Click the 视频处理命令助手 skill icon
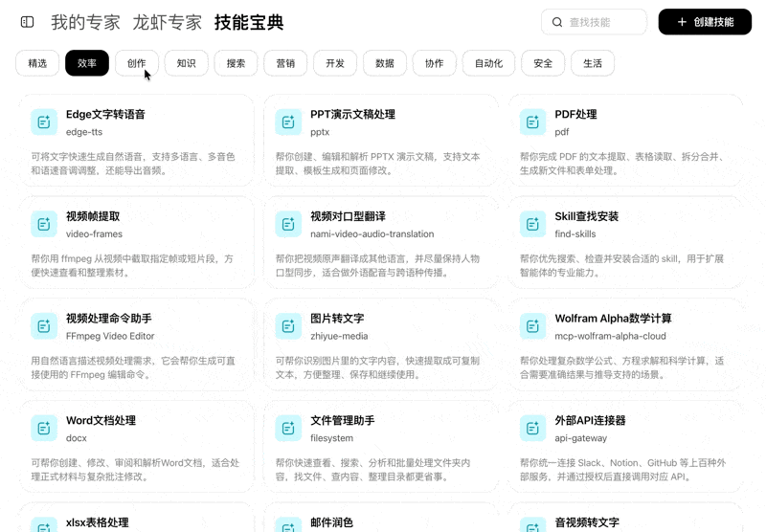 [x=44, y=325]
